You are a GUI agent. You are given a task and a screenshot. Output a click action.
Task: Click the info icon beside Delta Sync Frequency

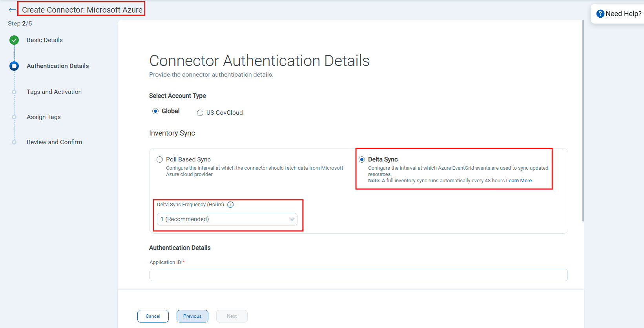coord(230,205)
